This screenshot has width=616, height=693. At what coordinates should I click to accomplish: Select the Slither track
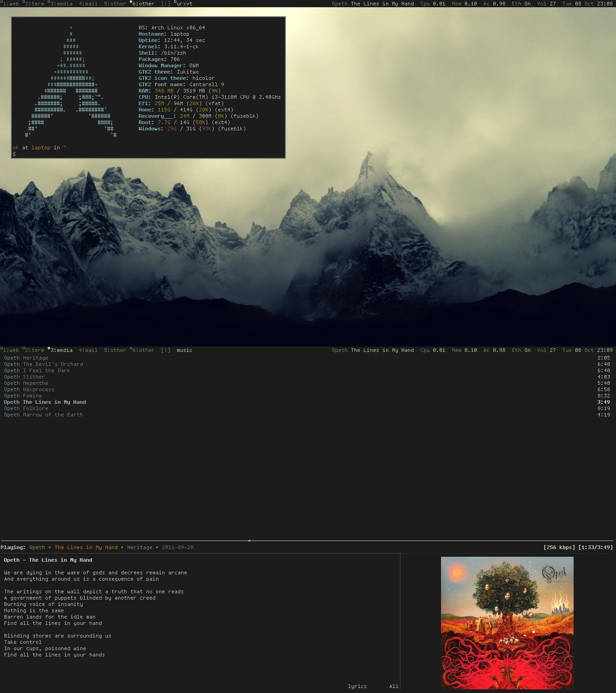[307, 377]
